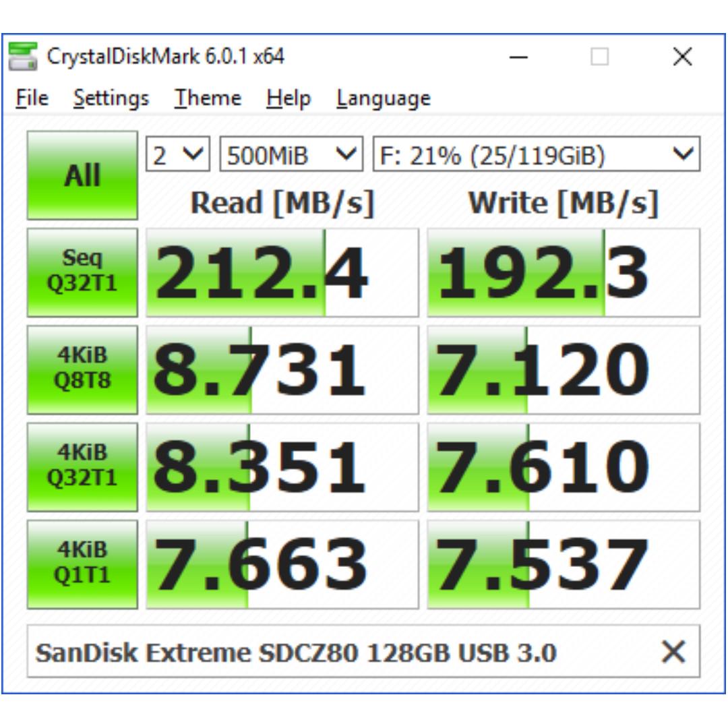Open the File menu
Image resolution: width=728 pixels, height=728 pixels.
point(32,98)
